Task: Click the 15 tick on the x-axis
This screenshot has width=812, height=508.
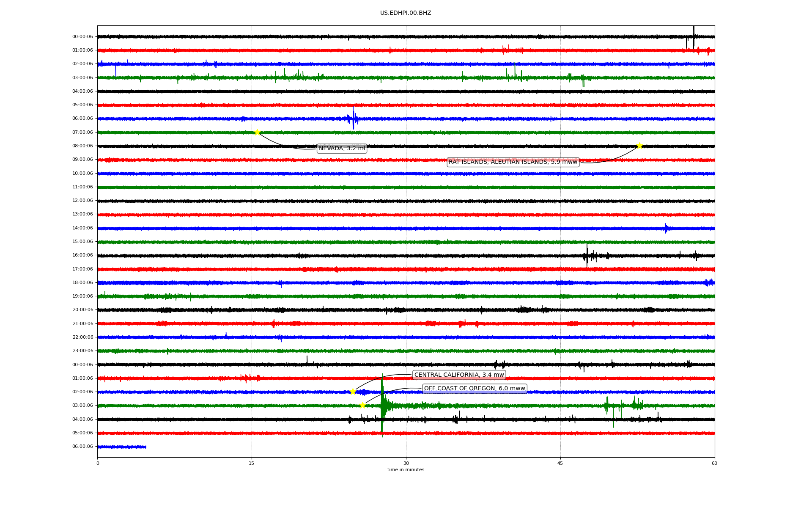Action: coord(252,463)
